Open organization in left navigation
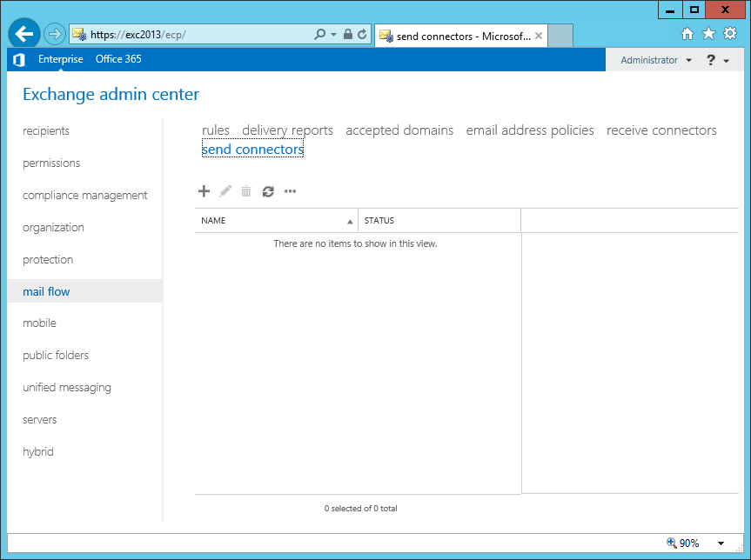Viewport: 751px width, 560px height. click(53, 227)
